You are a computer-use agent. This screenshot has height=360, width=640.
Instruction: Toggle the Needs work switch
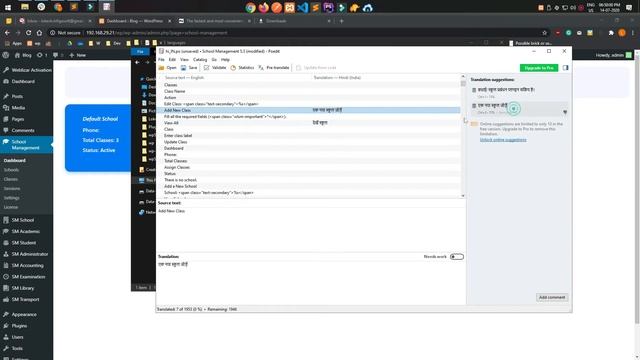[457, 257]
